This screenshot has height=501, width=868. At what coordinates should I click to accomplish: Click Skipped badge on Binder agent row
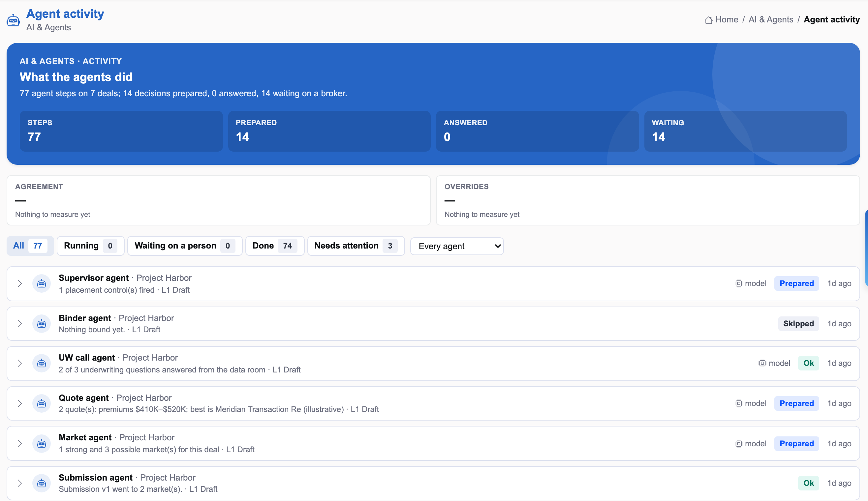(798, 323)
